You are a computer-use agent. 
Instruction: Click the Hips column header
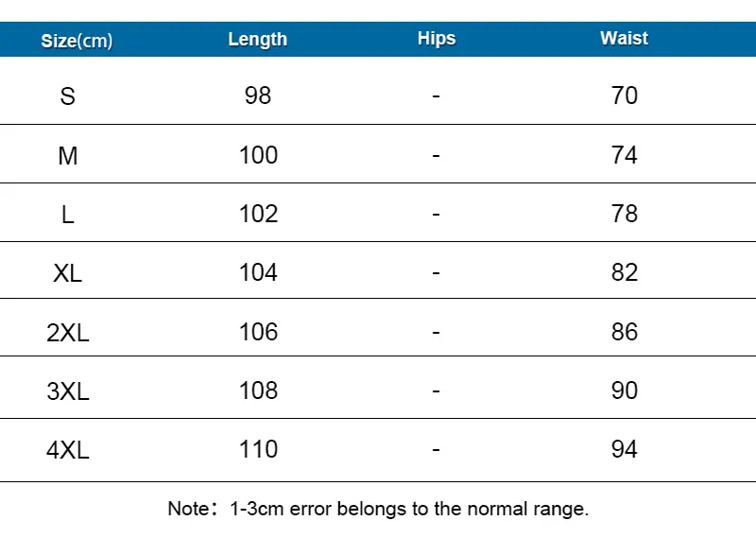pyautogui.click(x=437, y=39)
